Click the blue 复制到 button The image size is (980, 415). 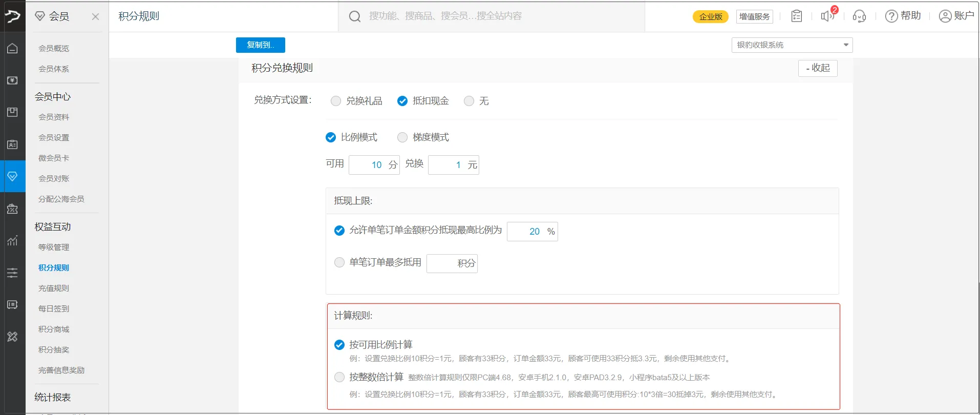(x=260, y=45)
